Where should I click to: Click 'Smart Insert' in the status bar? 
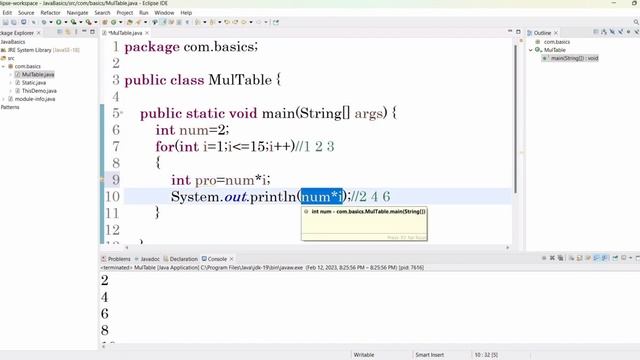click(430, 355)
